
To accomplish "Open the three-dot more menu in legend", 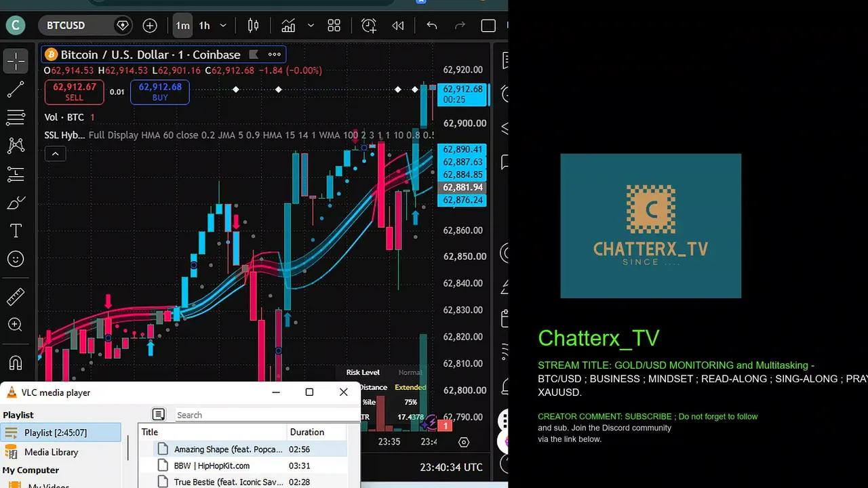I will coord(275,55).
